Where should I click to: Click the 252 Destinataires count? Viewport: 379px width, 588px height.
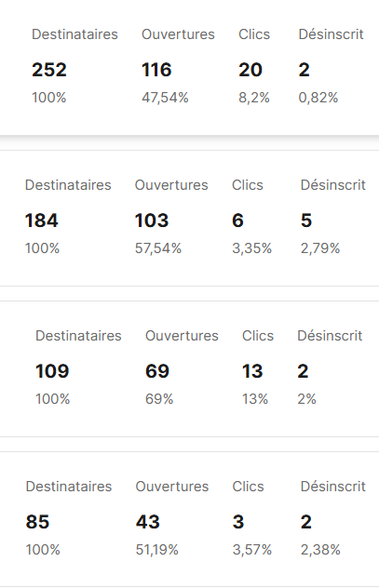pos(49,70)
